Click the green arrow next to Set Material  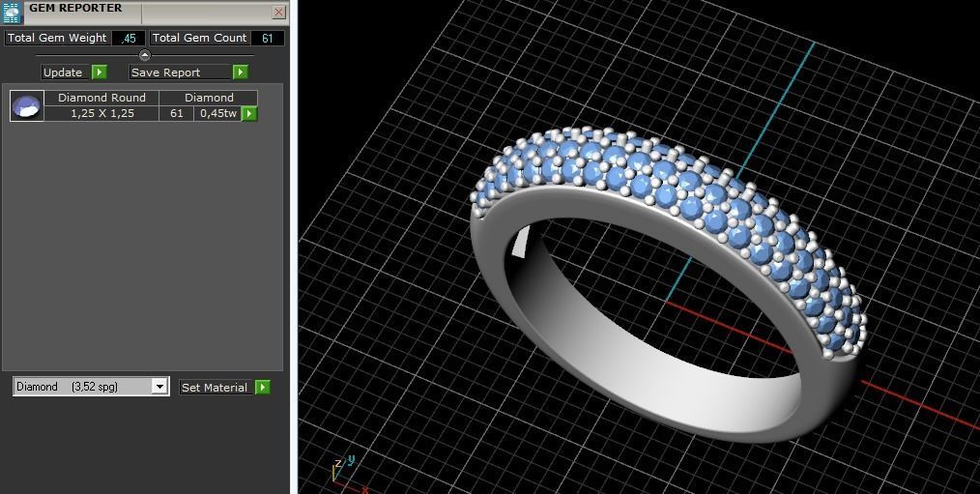[263, 388]
